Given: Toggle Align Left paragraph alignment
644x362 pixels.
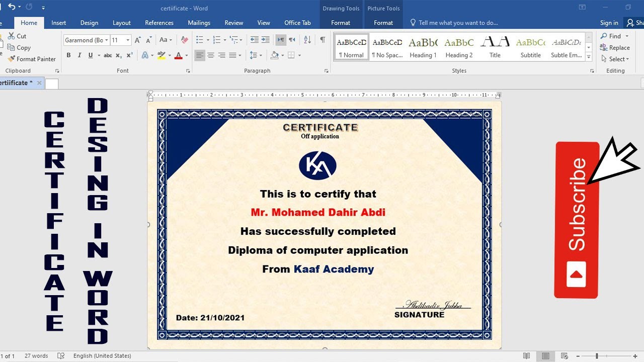Looking at the screenshot, I should click(x=200, y=55).
